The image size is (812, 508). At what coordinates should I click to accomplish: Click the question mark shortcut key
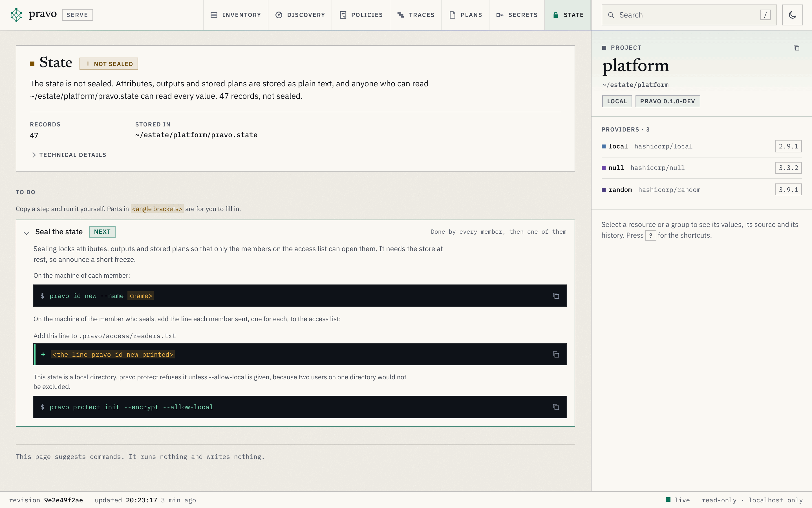pos(650,236)
